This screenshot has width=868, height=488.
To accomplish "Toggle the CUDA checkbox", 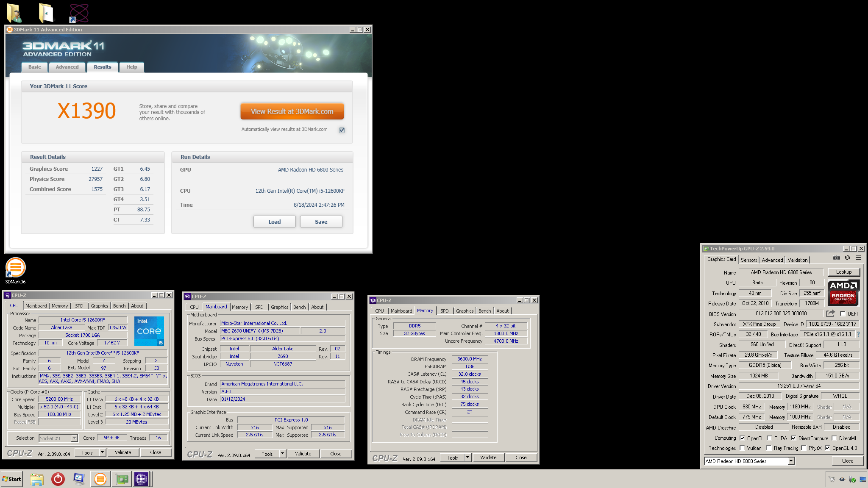I will 769,438.
